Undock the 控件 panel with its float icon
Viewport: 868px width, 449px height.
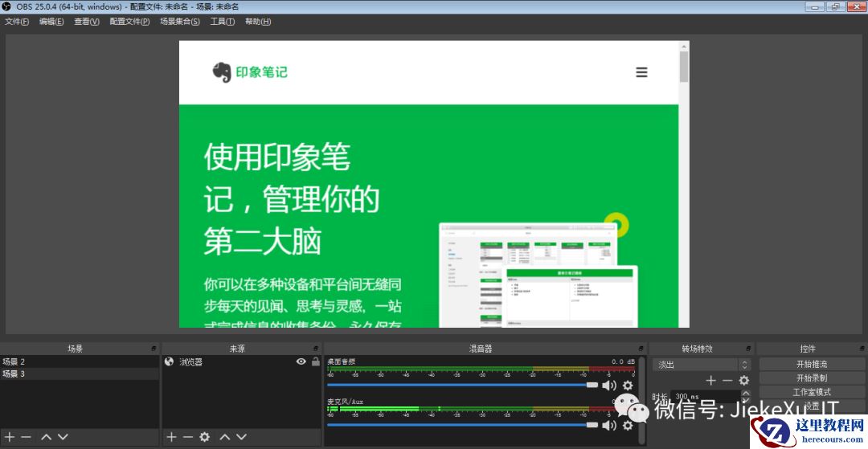[x=862, y=349]
